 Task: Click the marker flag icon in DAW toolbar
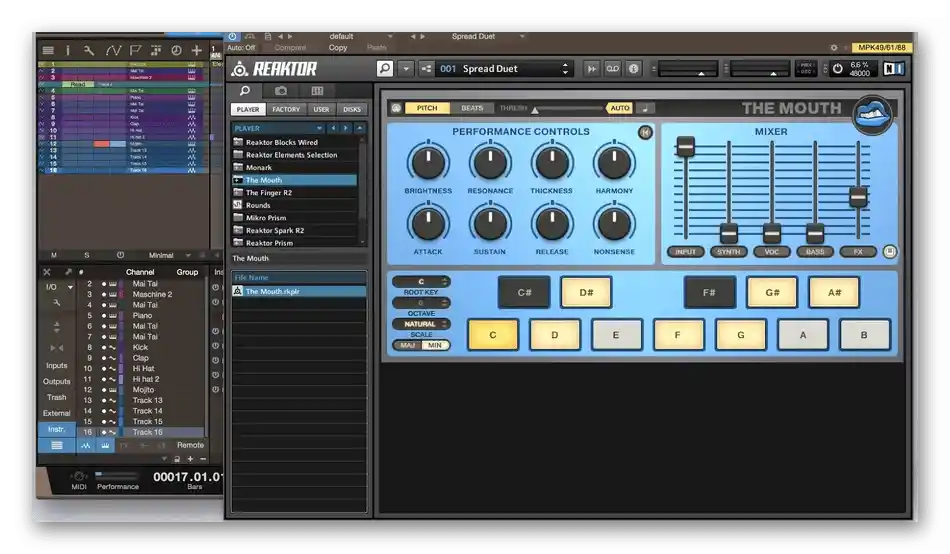136,50
